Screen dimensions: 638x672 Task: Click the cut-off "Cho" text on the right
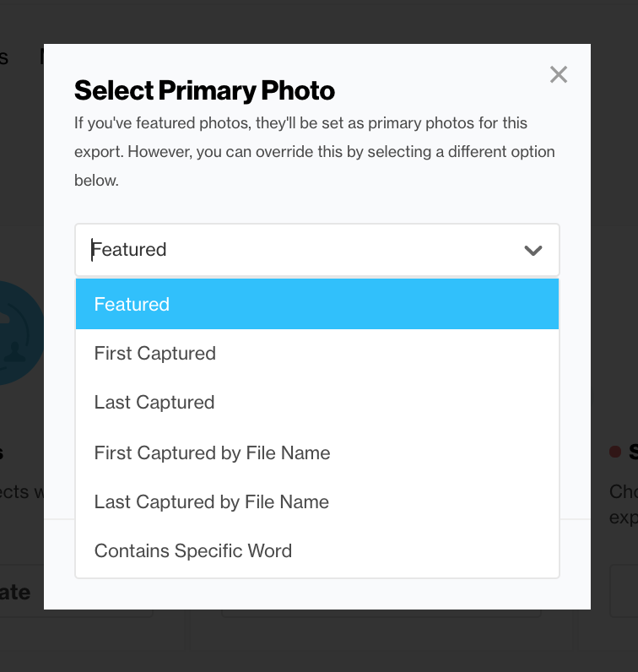(x=623, y=491)
